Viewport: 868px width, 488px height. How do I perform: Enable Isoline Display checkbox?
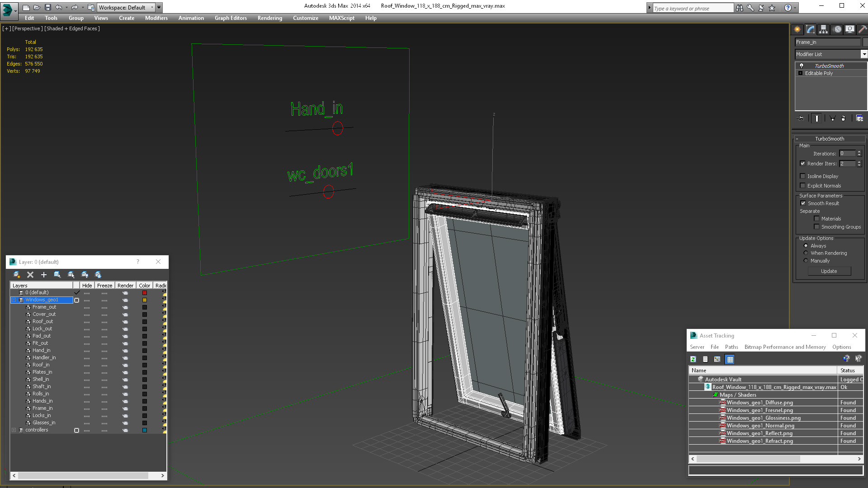pyautogui.click(x=803, y=176)
